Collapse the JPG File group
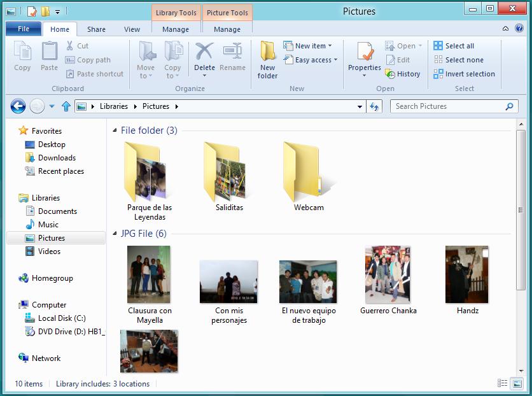This screenshot has height=396, width=532. pos(115,234)
